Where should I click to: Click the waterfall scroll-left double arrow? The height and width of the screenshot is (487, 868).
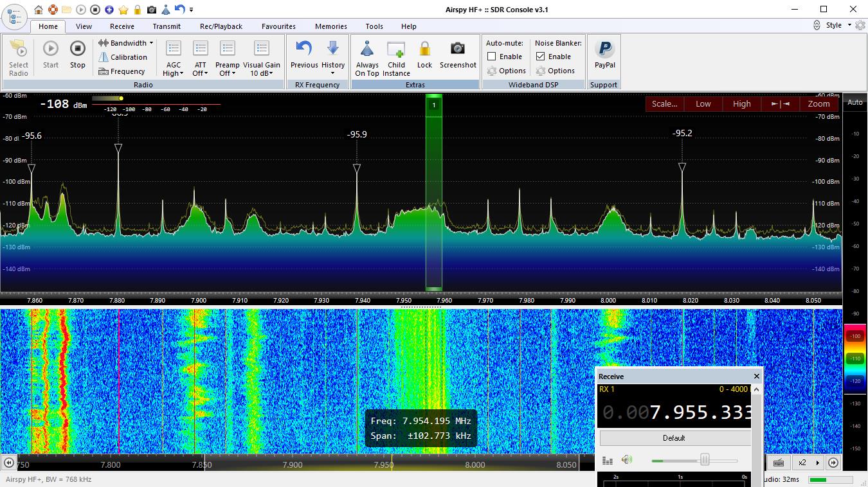pos(8,463)
